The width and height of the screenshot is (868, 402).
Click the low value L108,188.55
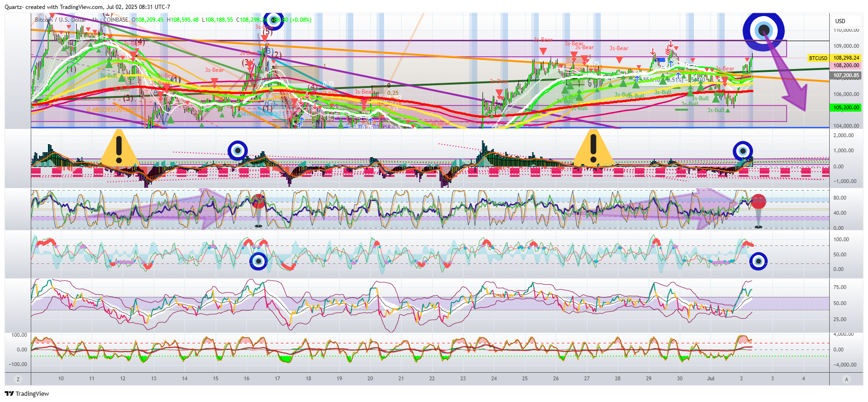tap(218, 20)
